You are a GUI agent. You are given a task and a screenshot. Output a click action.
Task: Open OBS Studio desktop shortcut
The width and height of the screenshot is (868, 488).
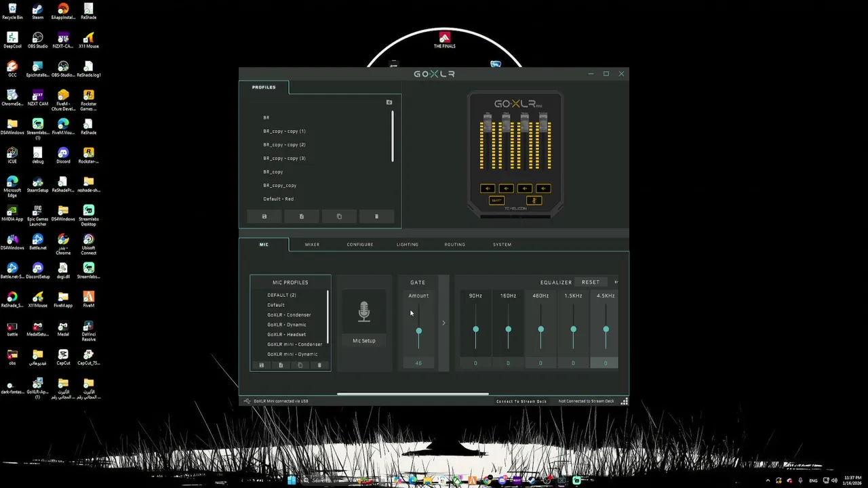tap(38, 40)
